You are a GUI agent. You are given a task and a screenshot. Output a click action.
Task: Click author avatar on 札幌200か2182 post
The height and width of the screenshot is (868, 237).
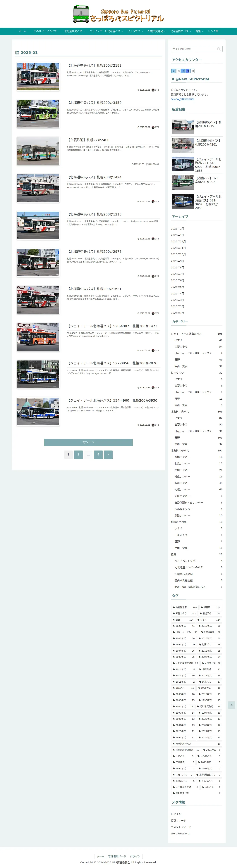[x=153, y=90]
